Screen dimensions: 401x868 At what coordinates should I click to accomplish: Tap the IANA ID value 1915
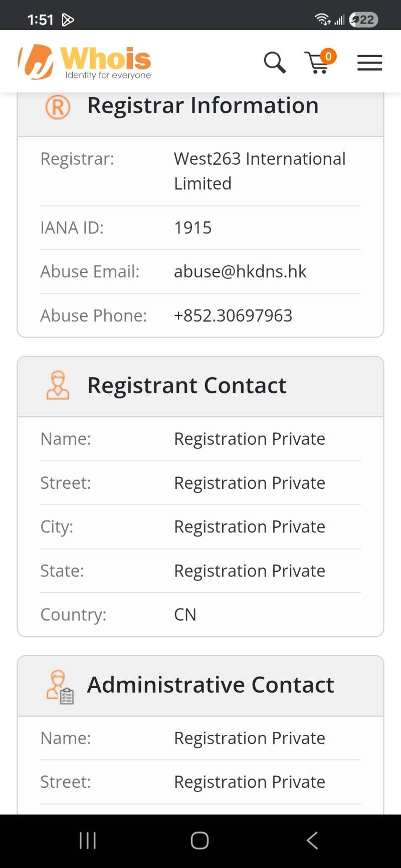click(193, 228)
